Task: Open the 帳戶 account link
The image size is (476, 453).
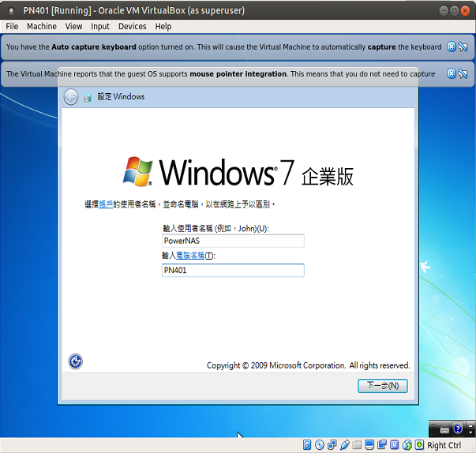Action: pyautogui.click(x=106, y=204)
